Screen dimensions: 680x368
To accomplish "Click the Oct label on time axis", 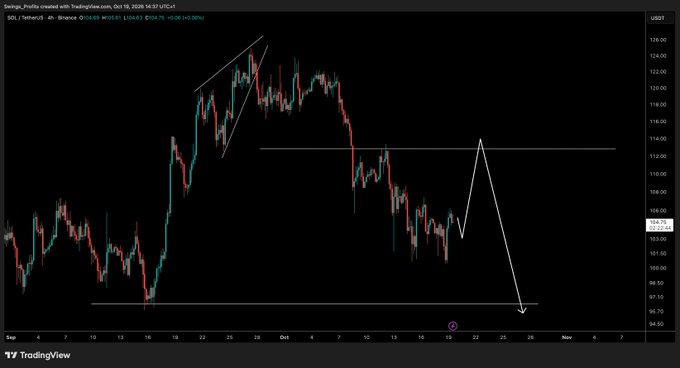I will tap(284, 337).
